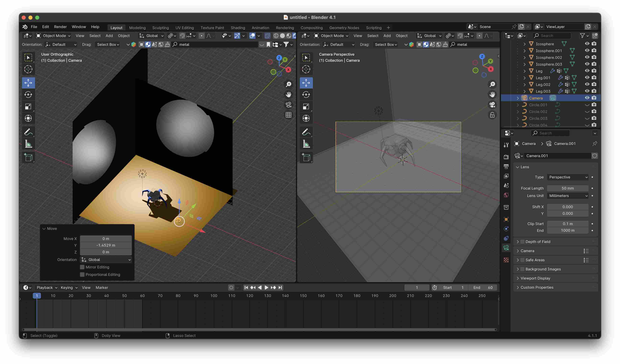Click the pin icon in properties header
Image resolution: width=620 pixels, height=364 pixels.
[x=595, y=143]
